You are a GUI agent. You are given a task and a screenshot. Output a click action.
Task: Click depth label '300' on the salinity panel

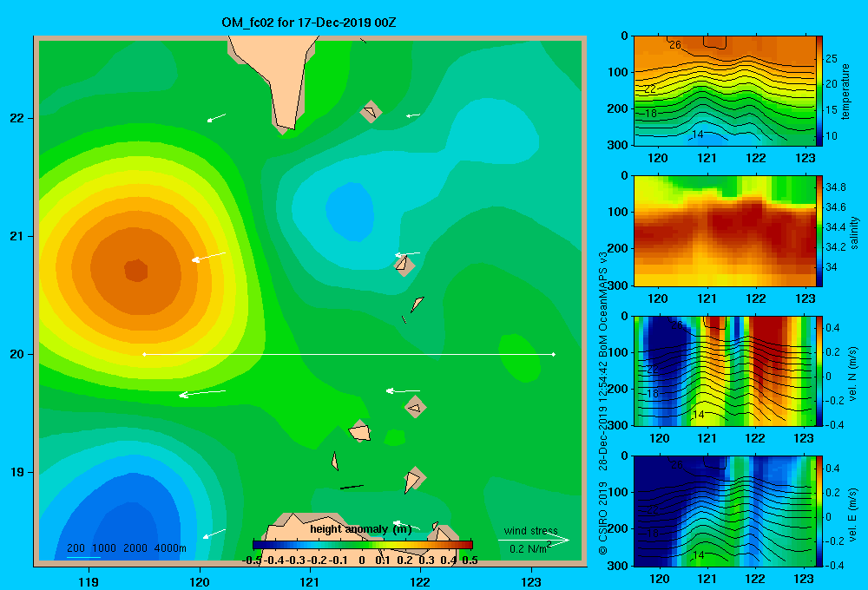pyautogui.click(x=618, y=285)
